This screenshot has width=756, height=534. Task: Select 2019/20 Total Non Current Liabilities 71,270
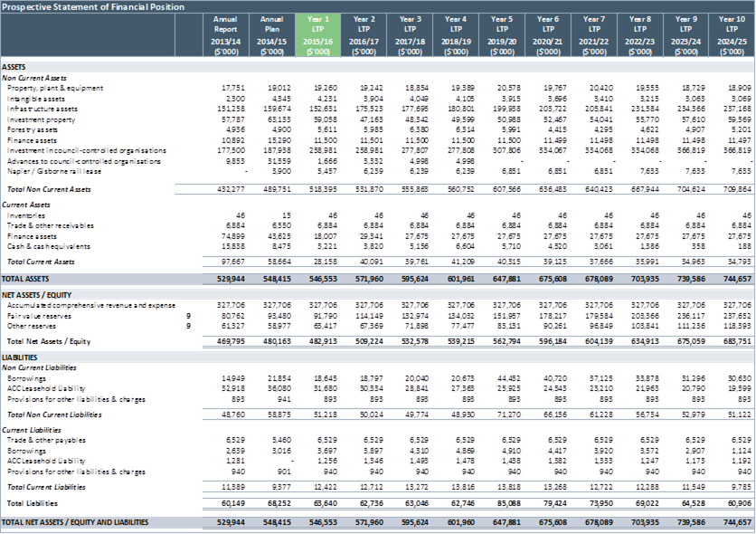point(509,415)
